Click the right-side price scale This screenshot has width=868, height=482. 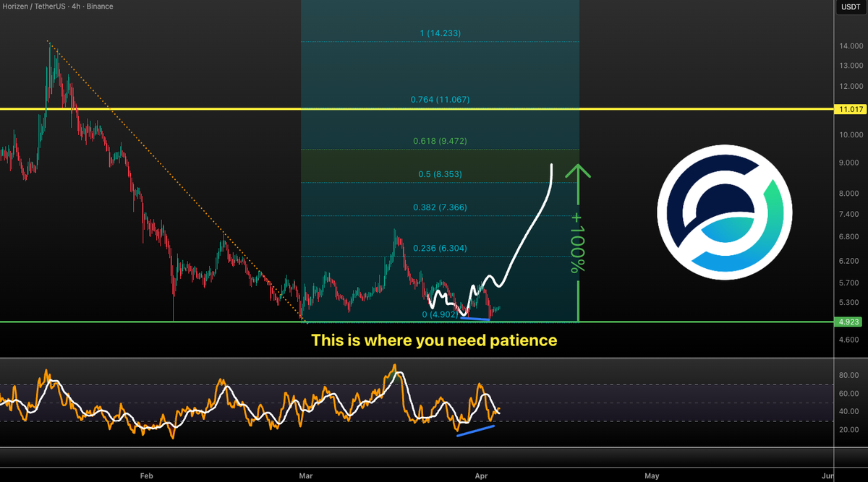[x=851, y=217]
